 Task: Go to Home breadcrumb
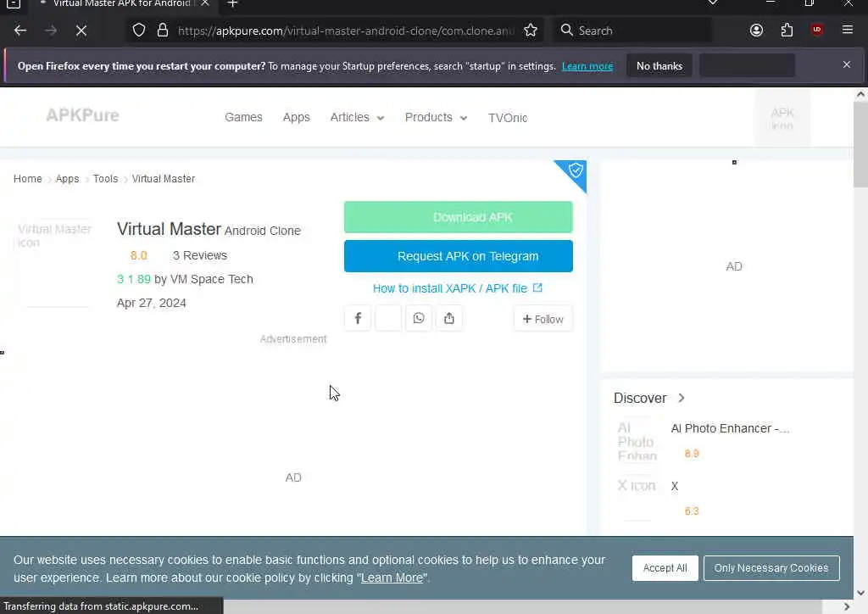(28, 179)
